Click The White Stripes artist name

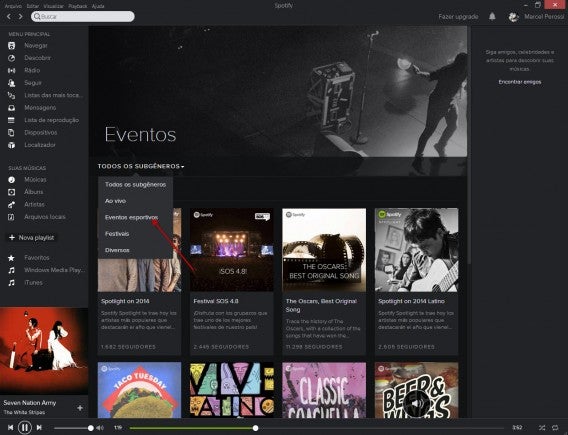tap(24, 412)
